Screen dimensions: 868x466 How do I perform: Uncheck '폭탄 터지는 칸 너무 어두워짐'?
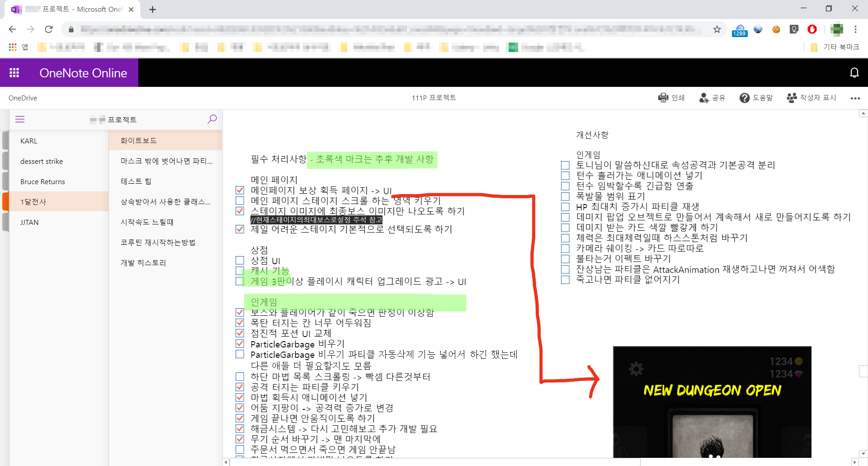[240, 323]
